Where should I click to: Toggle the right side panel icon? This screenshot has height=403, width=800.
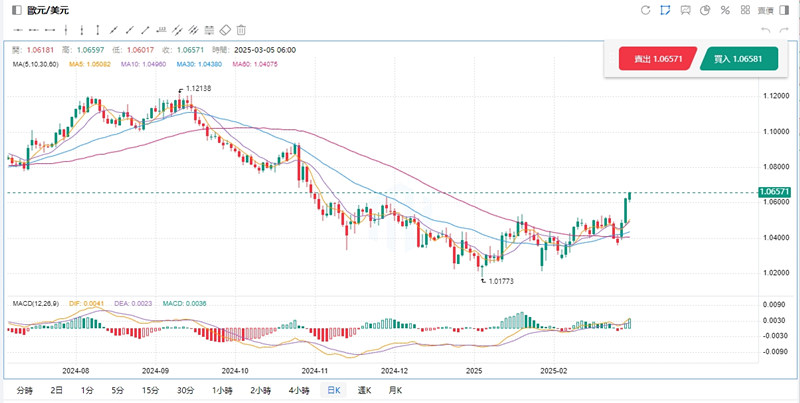784,11
